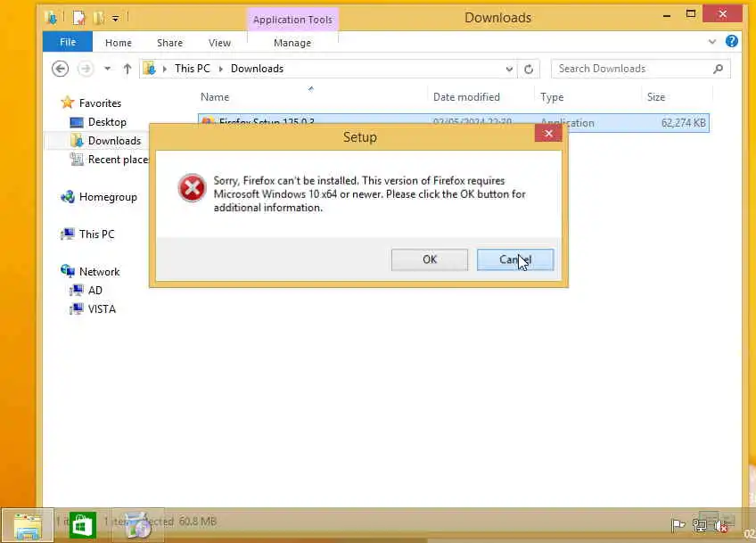Click Downloads in the address bar path
Image resolution: width=756 pixels, height=543 pixels.
(x=257, y=69)
